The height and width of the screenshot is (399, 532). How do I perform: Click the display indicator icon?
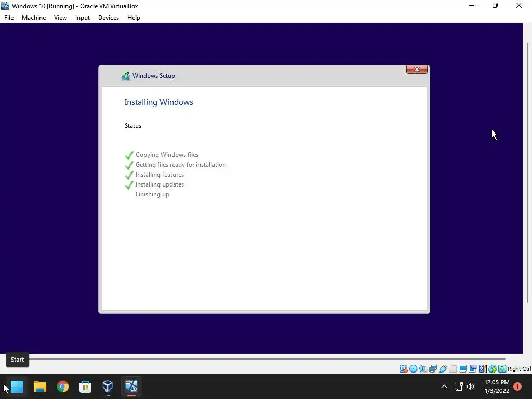tap(462, 369)
